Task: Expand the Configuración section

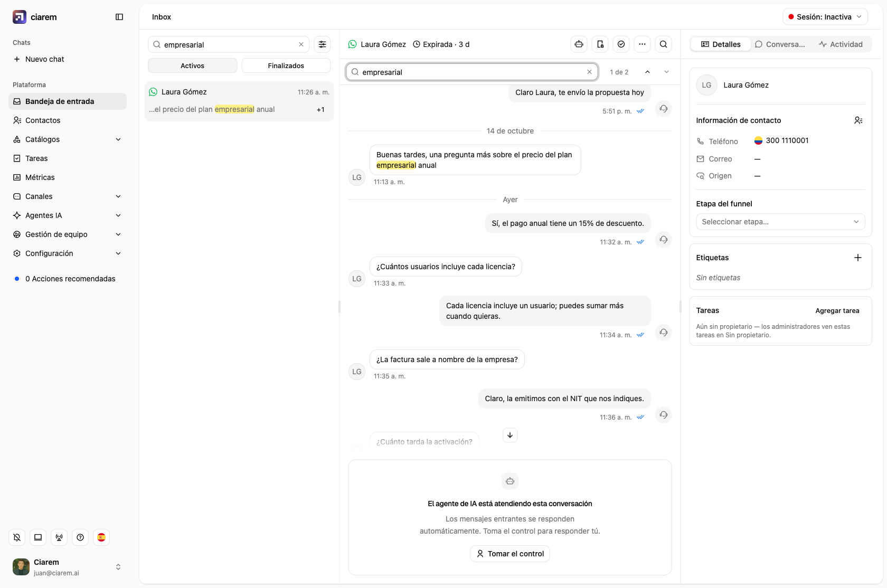Action: 68,253
